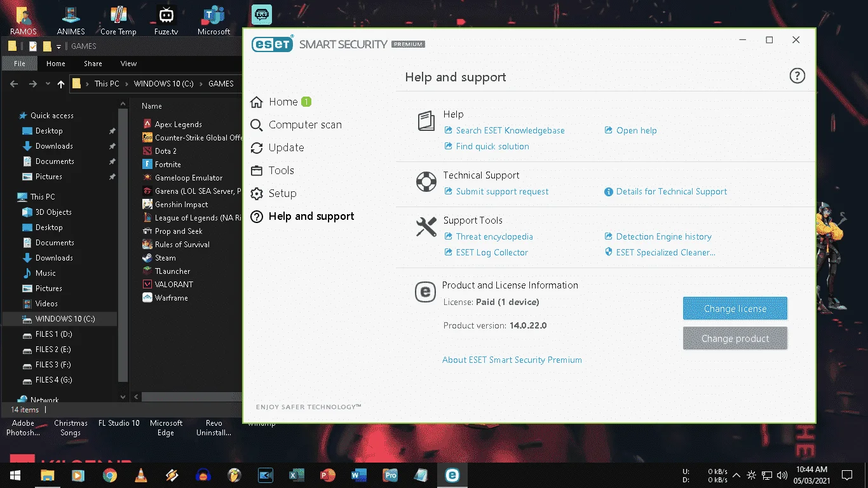Open notification action center icon
Screen dimensions: 868x488
(x=847, y=475)
